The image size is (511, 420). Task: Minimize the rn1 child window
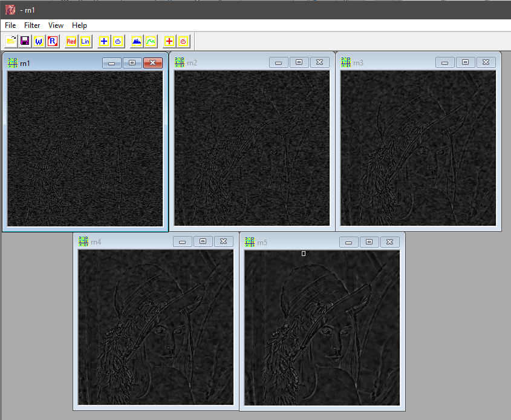coord(111,63)
